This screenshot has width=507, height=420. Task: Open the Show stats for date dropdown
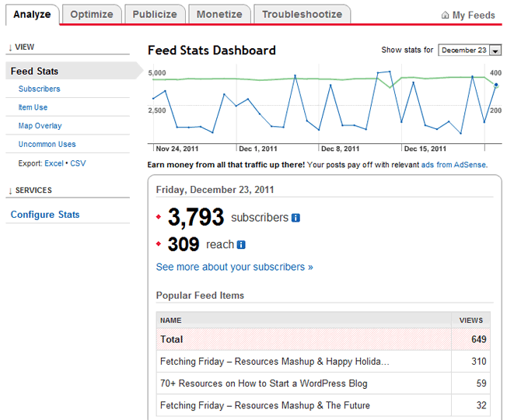coord(470,50)
